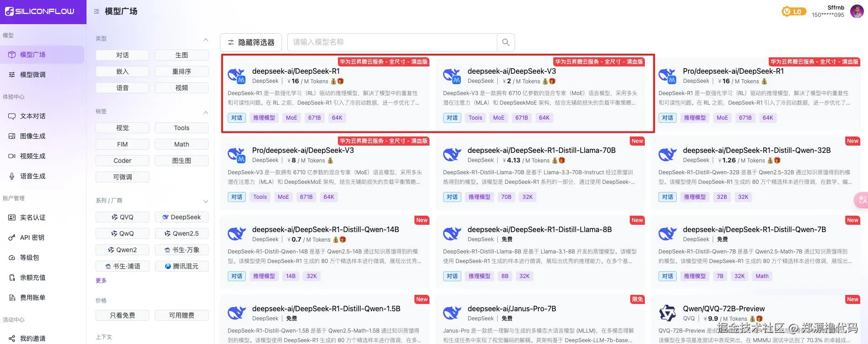
Task: Open the deepseek-ai/DeepSeek-V3 model card
Action: coord(541,93)
